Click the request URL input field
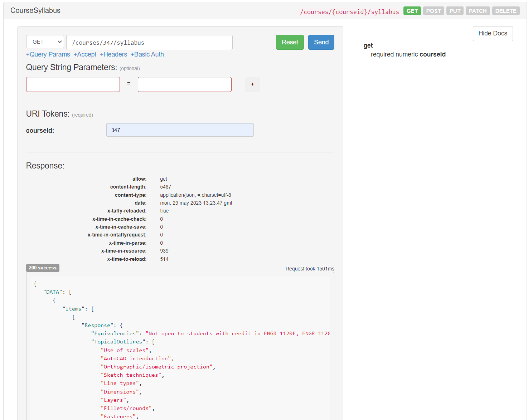Screen dimensions: 528x420 (x=149, y=43)
